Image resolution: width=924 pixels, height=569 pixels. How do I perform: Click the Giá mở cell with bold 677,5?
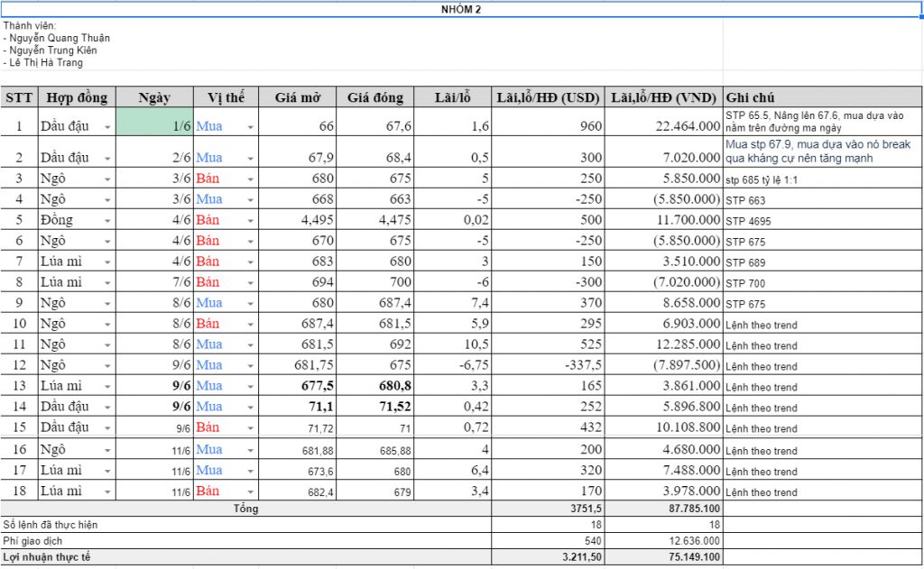300,386
